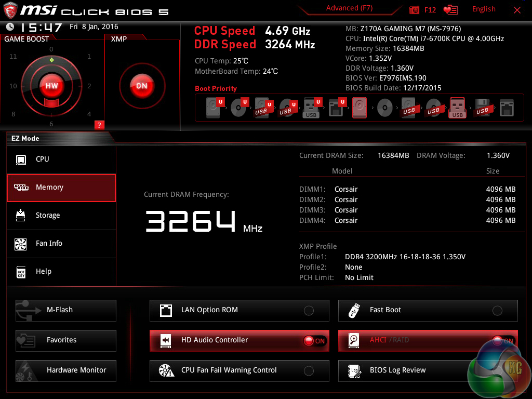Click the DRAM Voltage 1.360V value

click(x=498, y=156)
